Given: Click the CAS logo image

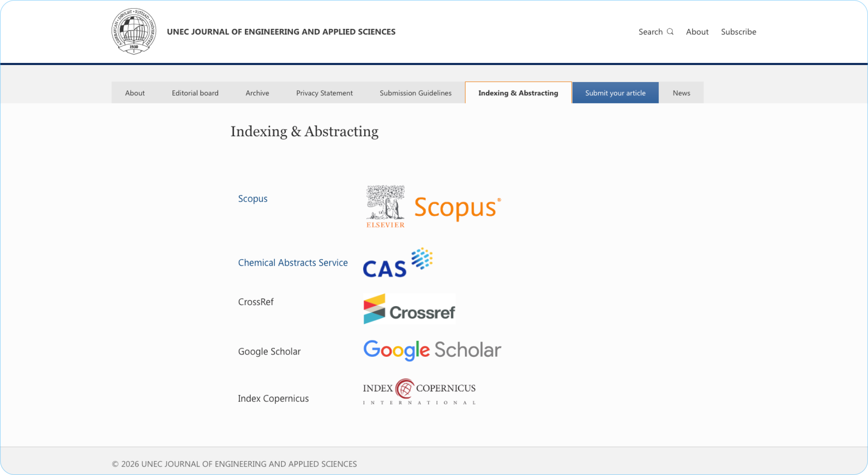Looking at the screenshot, I should (x=397, y=263).
